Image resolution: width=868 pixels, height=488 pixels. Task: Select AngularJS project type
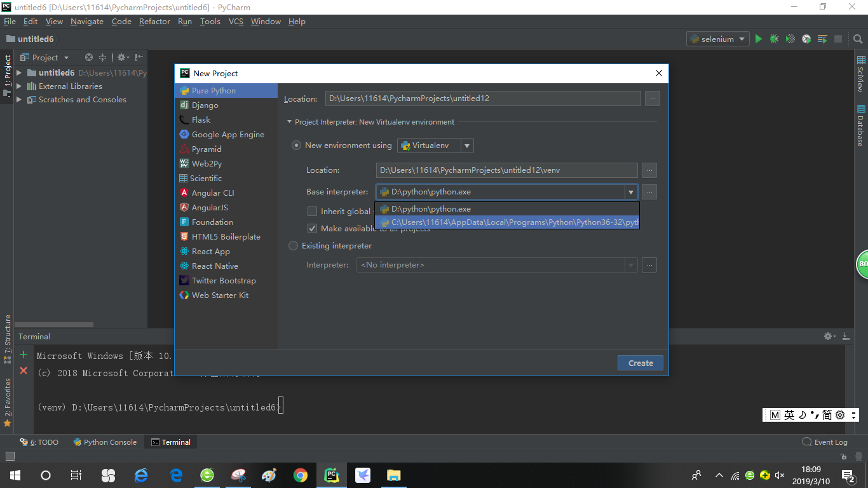(x=226, y=208)
